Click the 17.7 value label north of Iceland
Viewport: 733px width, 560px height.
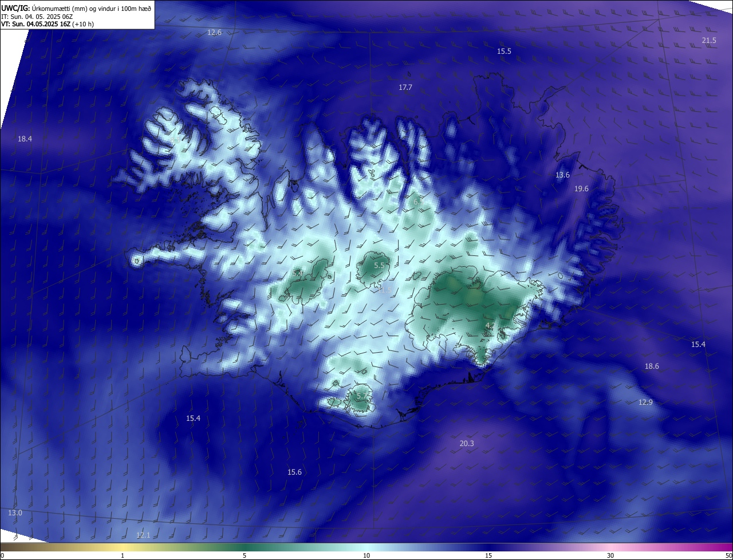405,88
